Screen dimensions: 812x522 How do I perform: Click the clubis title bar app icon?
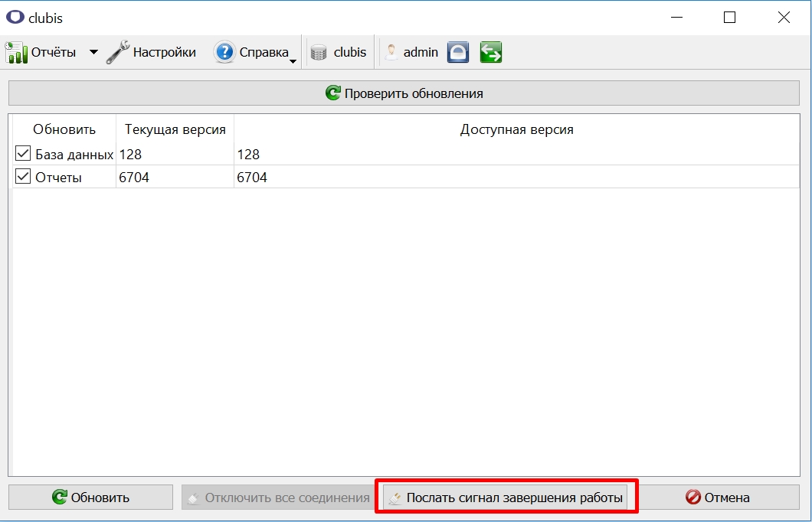click(x=15, y=17)
